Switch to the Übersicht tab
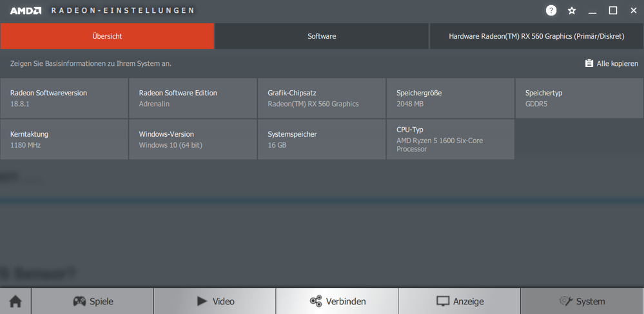This screenshot has width=644, height=314. 107,36
